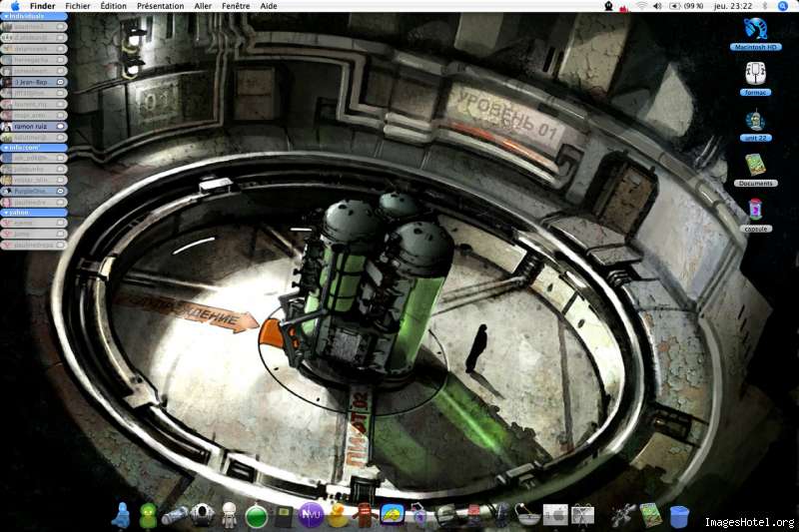The height and width of the screenshot is (532, 799).
Task: Open the Wi-Fi status menu
Action: (x=641, y=6)
